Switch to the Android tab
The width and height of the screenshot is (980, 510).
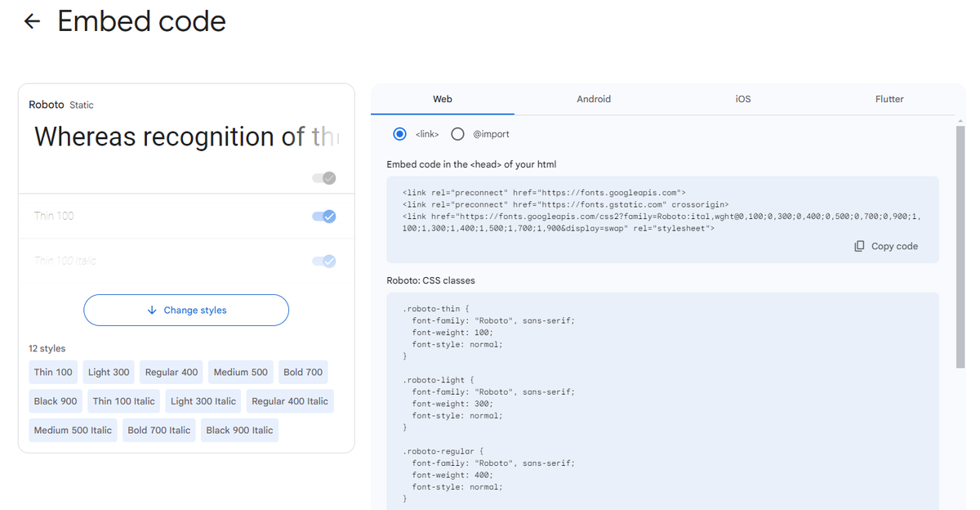tap(594, 99)
